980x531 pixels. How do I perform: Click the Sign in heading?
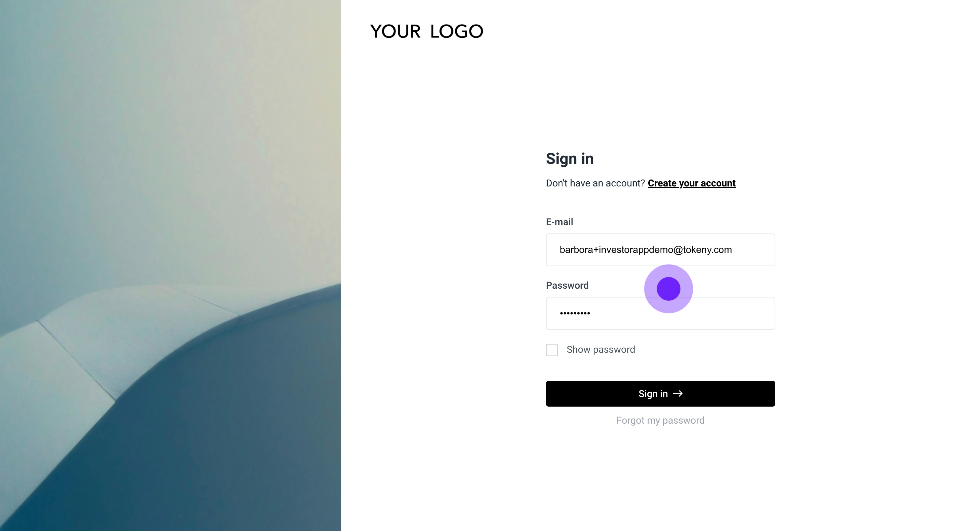click(x=570, y=159)
